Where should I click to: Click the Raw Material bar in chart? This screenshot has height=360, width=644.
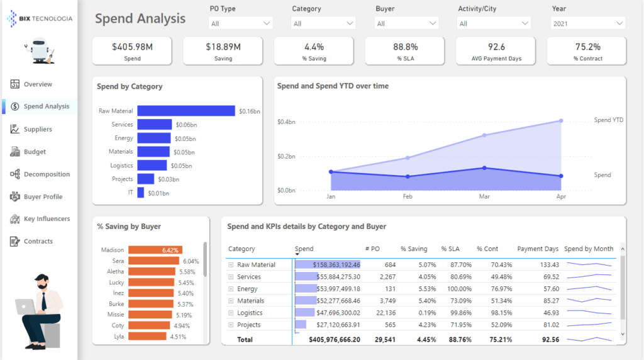point(186,111)
